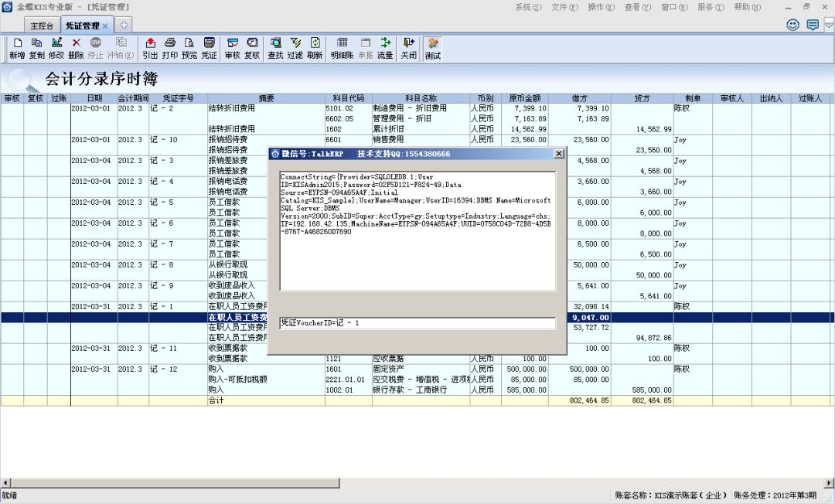Click the 凭证VoucherID text field

point(418,323)
